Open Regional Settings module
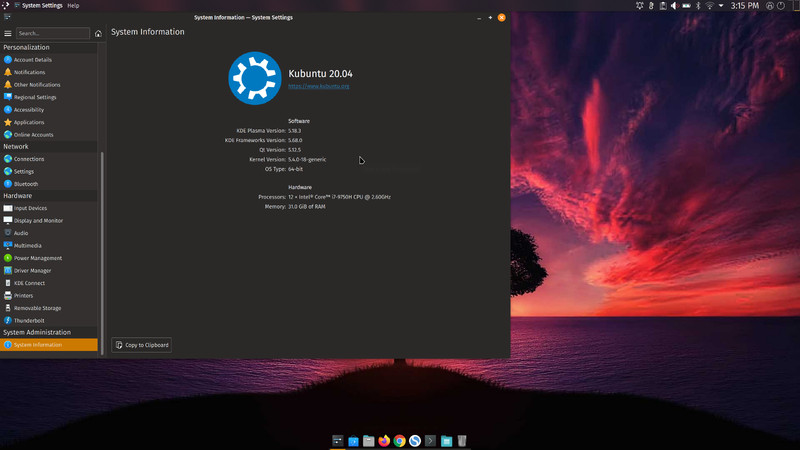The height and width of the screenshot is (450, 800). click(x=48, y=97)
